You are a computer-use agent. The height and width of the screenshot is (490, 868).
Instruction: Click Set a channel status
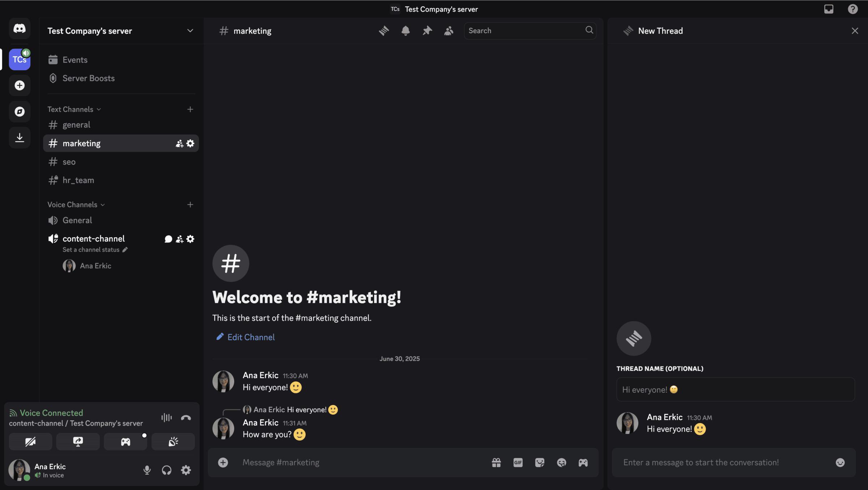pos(91,250)
